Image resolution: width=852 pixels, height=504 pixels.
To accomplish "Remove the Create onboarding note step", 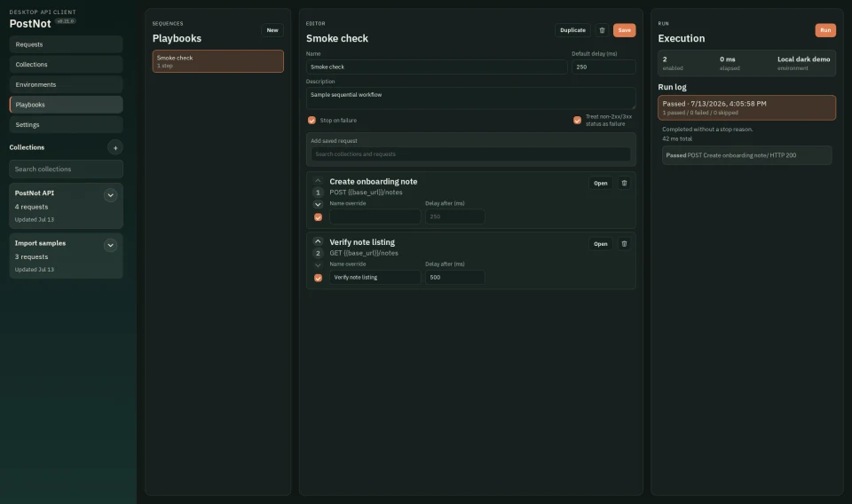I will click(x=624, y=183).
